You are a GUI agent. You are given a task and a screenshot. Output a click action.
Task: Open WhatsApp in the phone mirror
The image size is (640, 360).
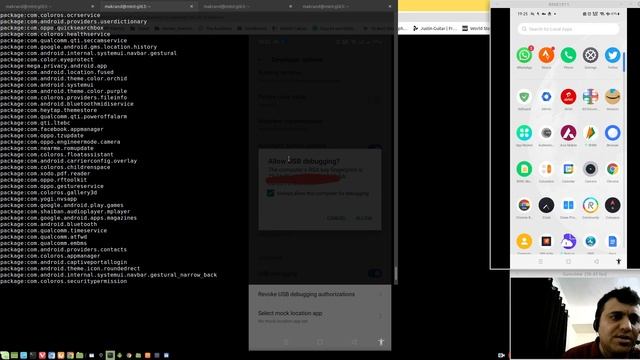click(524, 55)
